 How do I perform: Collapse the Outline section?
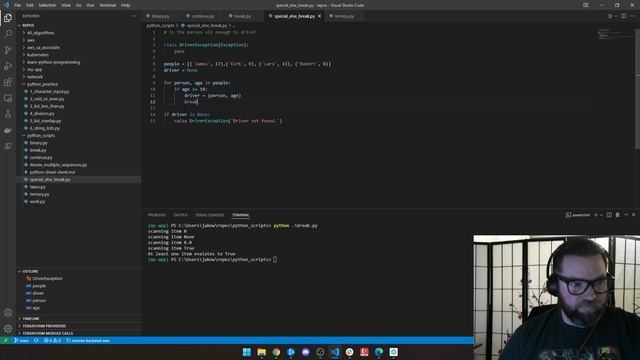pyautogui.click(x=30, y=271)
